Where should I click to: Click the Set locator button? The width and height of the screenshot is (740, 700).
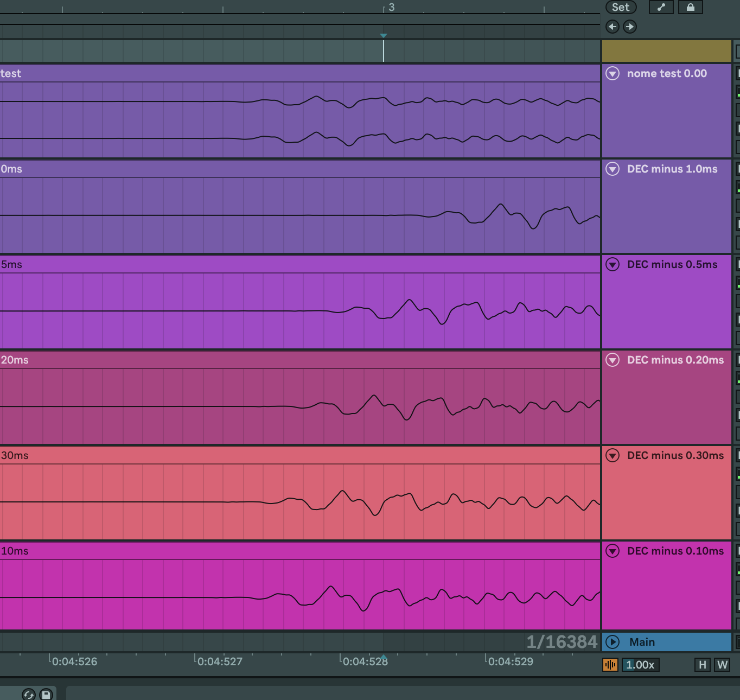pyautogui.click(x=620, y=7)
